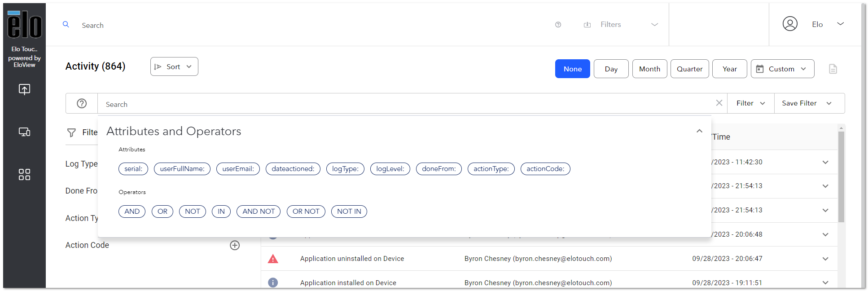Open the apps grid sidebar icon

24,175
